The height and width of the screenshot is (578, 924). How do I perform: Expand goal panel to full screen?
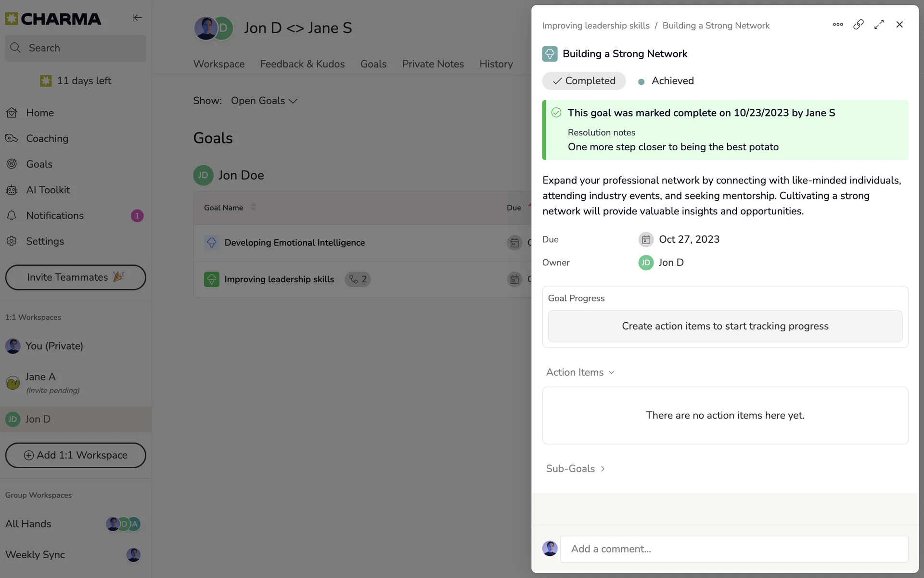coord(879,25)
